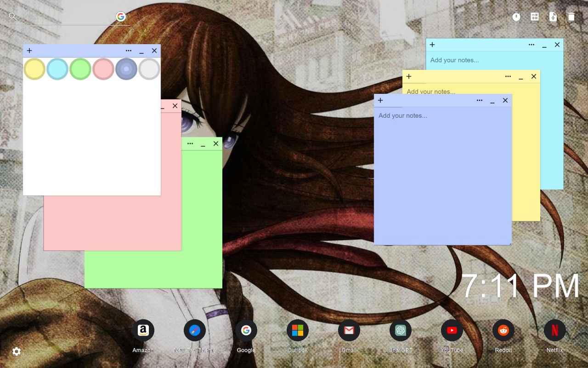Click 'Add your notes...' in the cyan note

(x=454, y=60)
